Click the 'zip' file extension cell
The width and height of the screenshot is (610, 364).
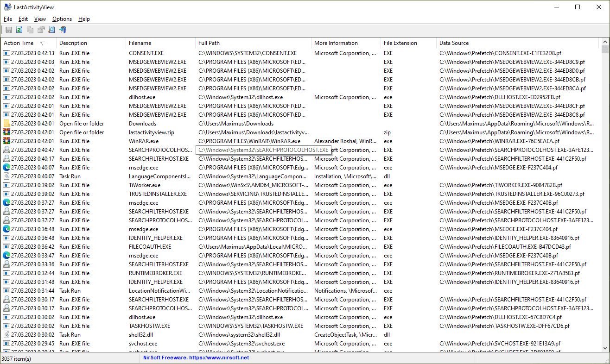pos(388,132)
